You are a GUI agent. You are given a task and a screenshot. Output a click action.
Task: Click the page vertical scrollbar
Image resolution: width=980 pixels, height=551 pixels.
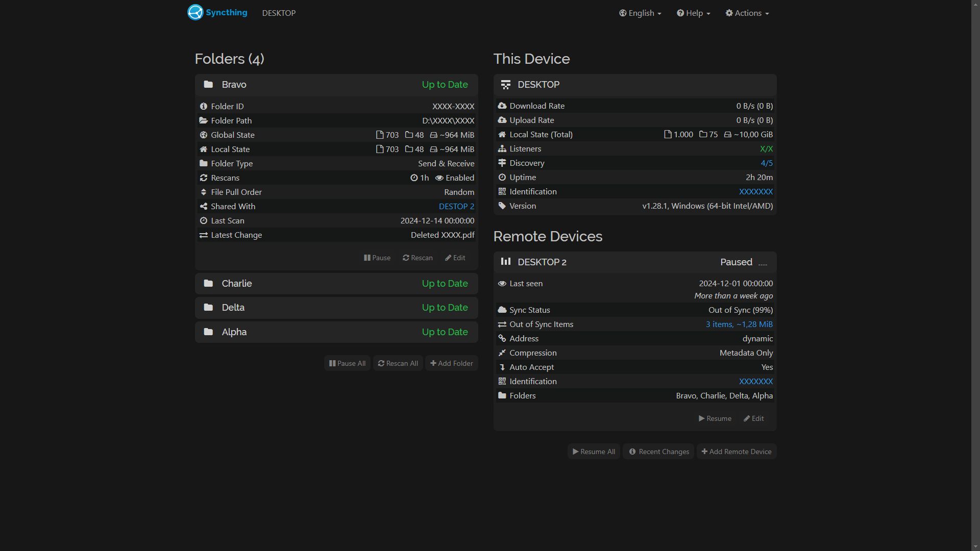pyautogui.click(x=975, y=275)
